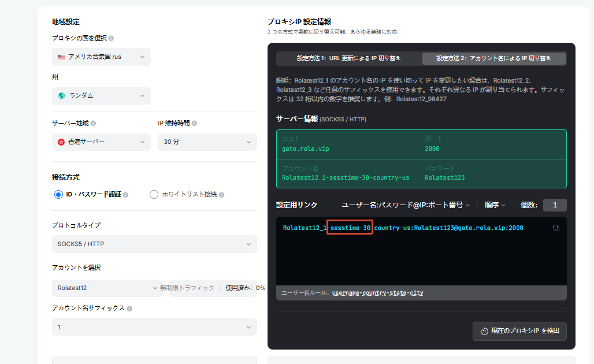The height and width of the screenshot is (364, 594).
Task: Click the globe icon in ランダム state selector
Action: pos(61,96)
